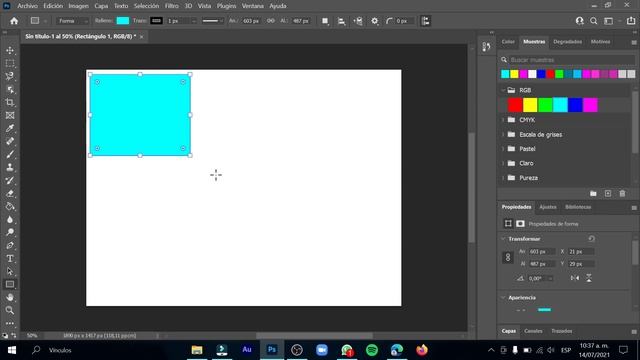Flip shape horizontally in Transformar section

575,278
